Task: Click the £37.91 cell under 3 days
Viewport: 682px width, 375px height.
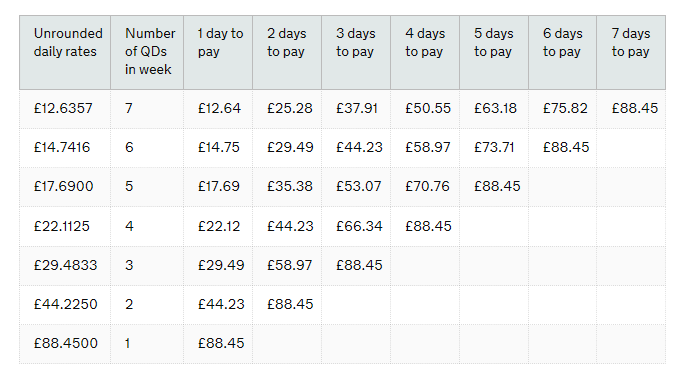Action: 356,109
